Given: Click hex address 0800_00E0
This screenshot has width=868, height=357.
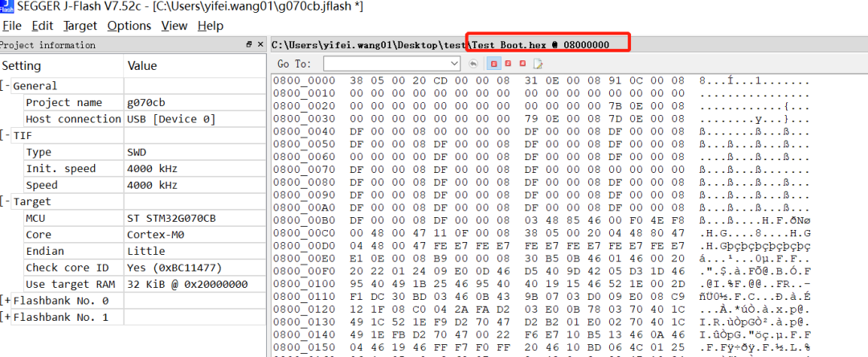Looking at the screenshot, I should coord(305,257).
